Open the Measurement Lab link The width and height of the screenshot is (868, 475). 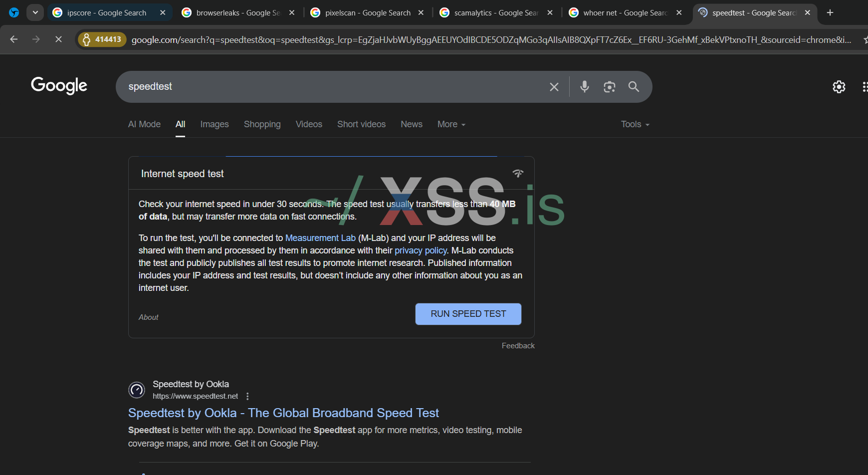point(320,238)
